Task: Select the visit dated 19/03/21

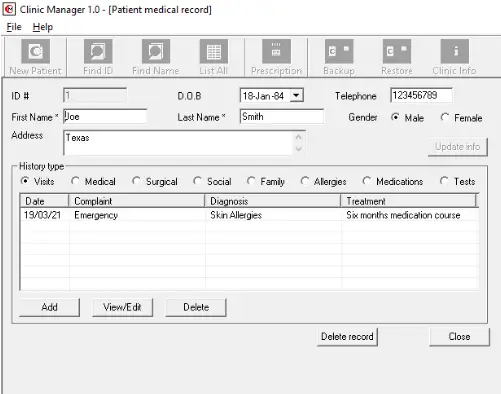Action: [x=42, y=215]
